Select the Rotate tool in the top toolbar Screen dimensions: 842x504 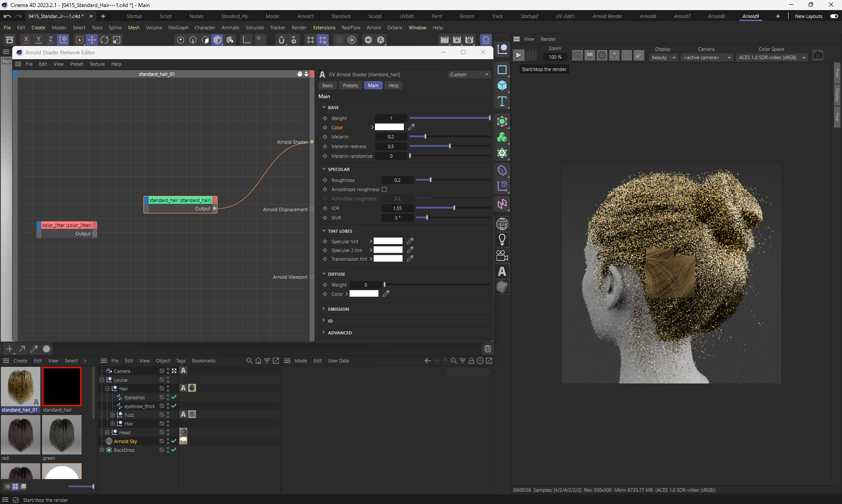[x=104, y=40]
